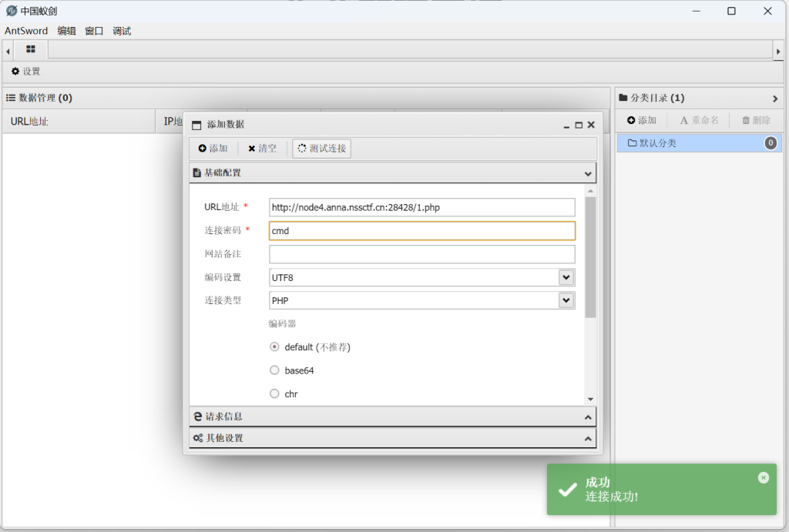Expand the 其他设置 section
This screenshot has width=789, height=532.
[x=392, y=438]
